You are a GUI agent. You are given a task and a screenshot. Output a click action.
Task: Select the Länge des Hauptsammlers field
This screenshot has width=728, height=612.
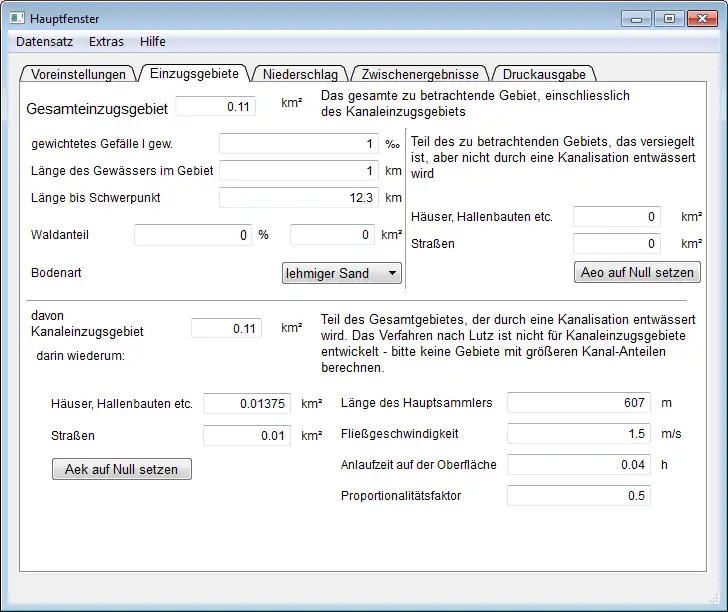click(579, 403)
